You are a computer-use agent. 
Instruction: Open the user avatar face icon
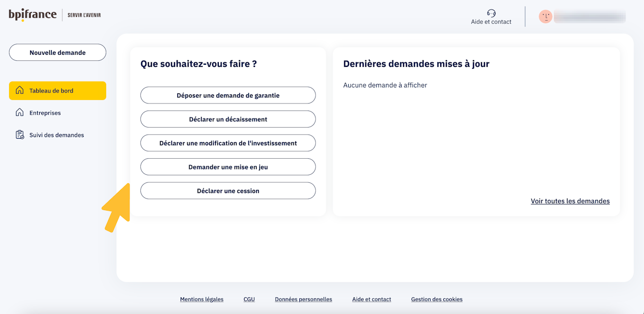pos(545,17)
